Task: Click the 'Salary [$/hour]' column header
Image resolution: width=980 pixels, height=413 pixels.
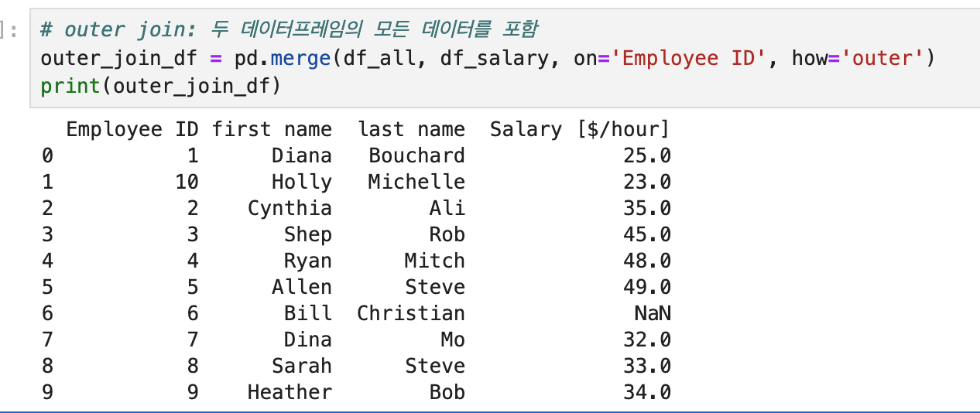Action: pyautogui.click(x=580, y=129)
